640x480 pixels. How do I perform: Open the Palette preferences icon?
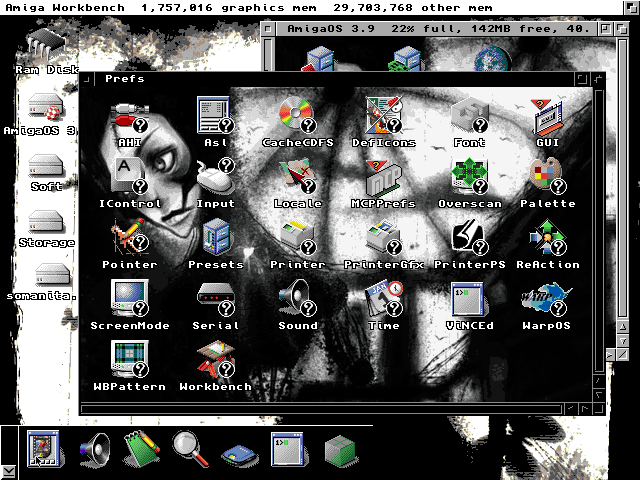click(x=548, y=176)
